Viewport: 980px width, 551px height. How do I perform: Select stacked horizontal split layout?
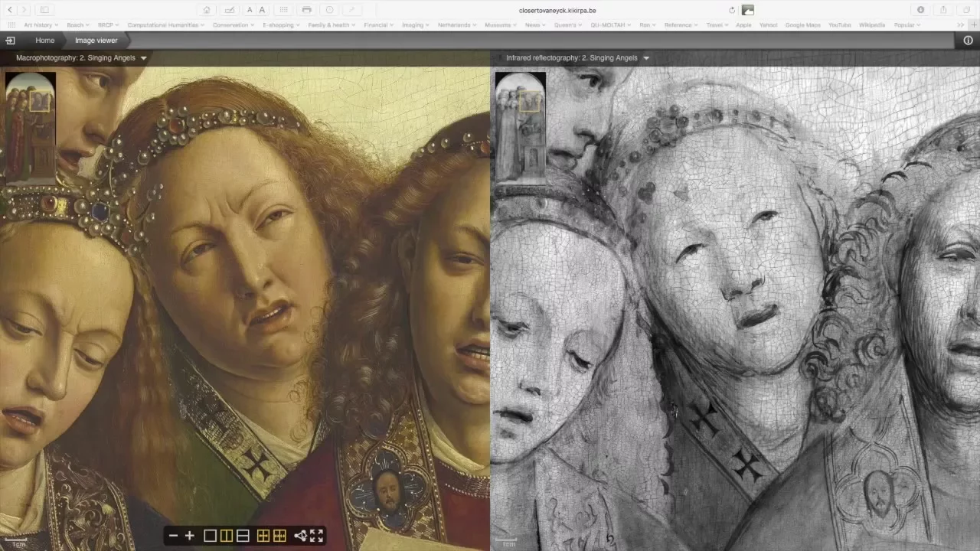click(x=243, y=536)
